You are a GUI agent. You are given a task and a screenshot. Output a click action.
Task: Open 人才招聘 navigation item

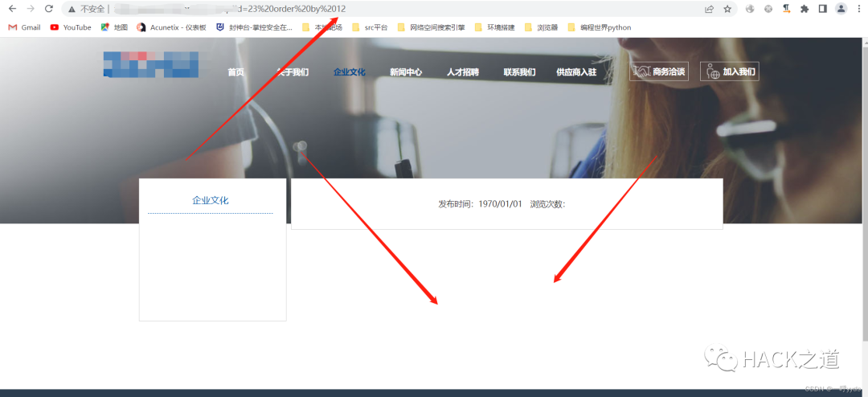(463, 72)
